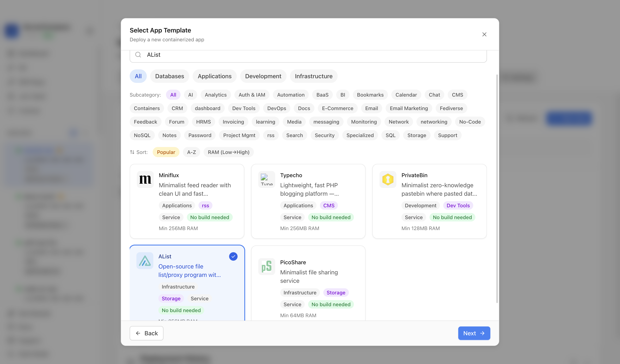620x364 pixels.
Task: Click Next to continue
Action: click(x=474, y=333)
